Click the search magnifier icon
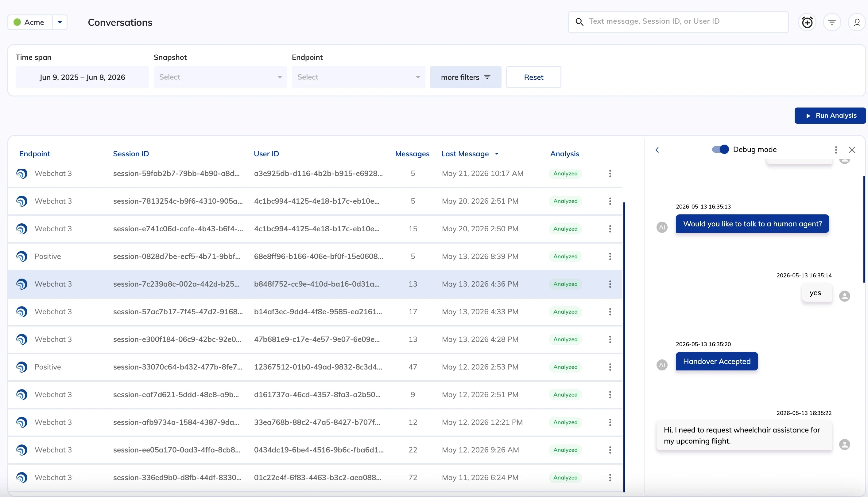Image resolution: width=868 pixels, height=497 pixels. (x=579, y=22)
